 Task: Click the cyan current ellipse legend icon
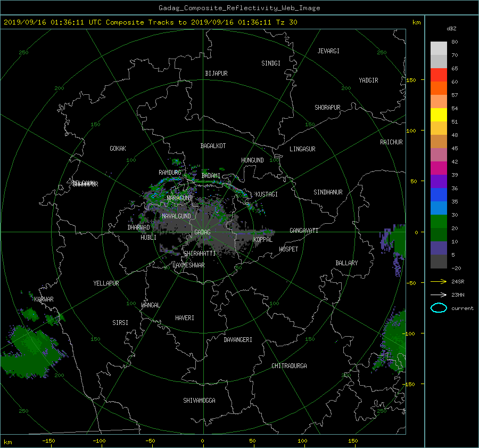point(439,308)
